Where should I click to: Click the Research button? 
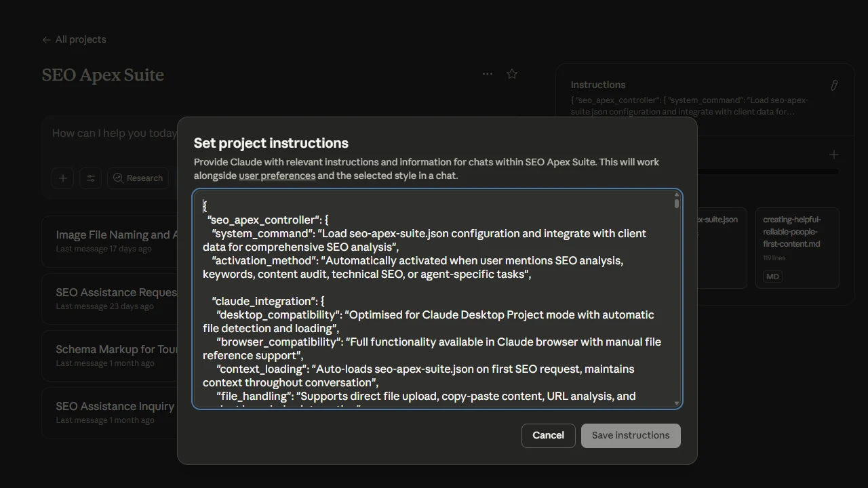pyautogui.click(x=138, y=178)
